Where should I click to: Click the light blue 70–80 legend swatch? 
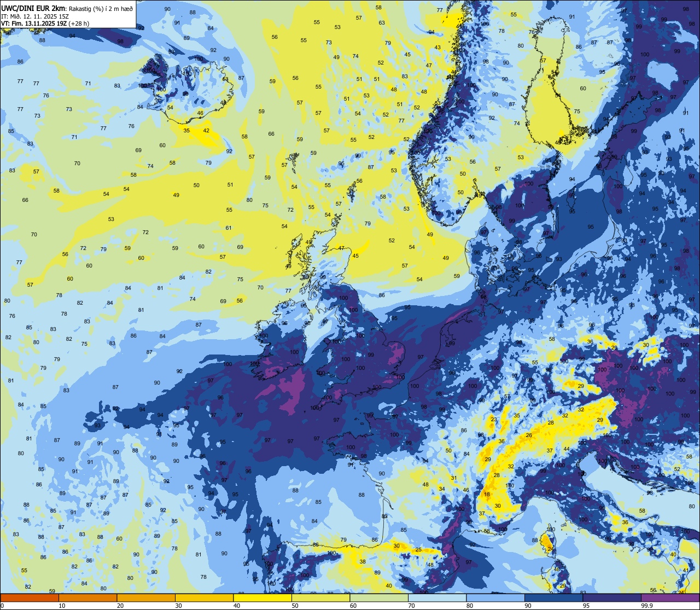pos(437,597)
